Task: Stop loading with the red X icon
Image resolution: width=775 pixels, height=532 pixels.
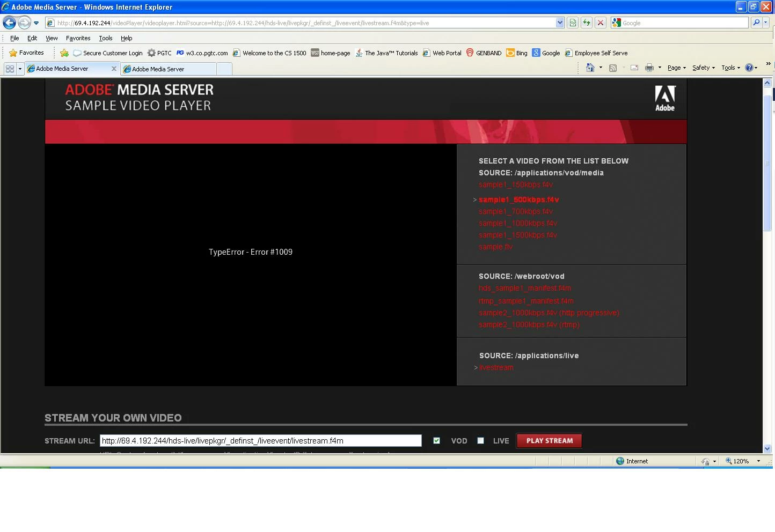Action: (601, 23)
